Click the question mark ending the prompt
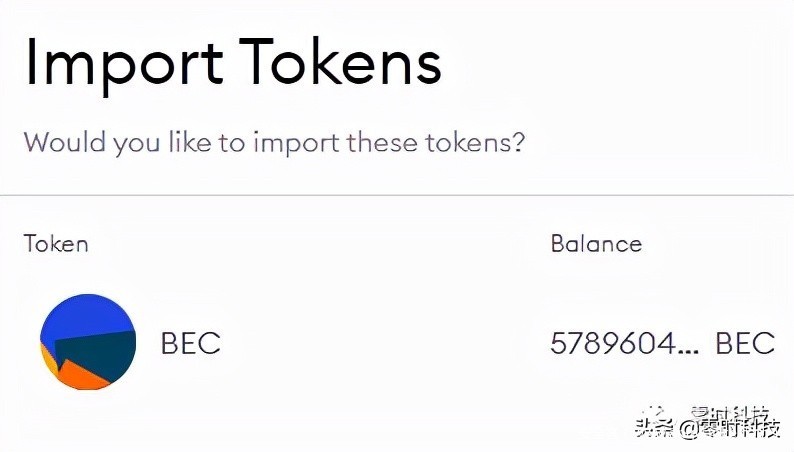This screenshot has width=794, height=452. coord(518,142)
